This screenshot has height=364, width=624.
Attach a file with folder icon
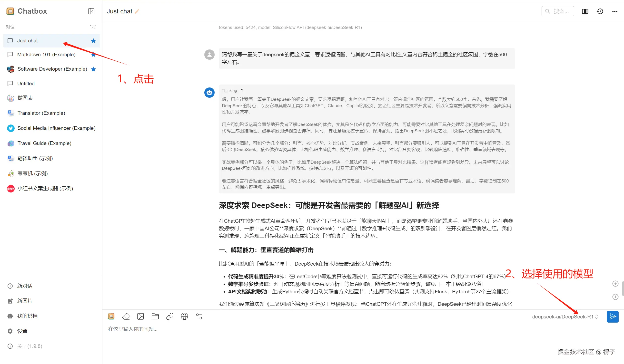tap(155, 316)
